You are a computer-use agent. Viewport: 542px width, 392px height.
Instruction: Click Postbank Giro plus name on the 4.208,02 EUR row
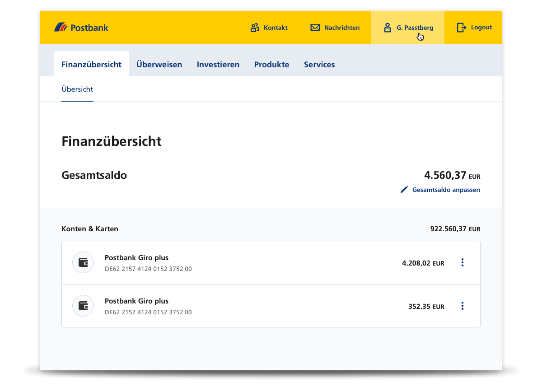click(136, 258)
